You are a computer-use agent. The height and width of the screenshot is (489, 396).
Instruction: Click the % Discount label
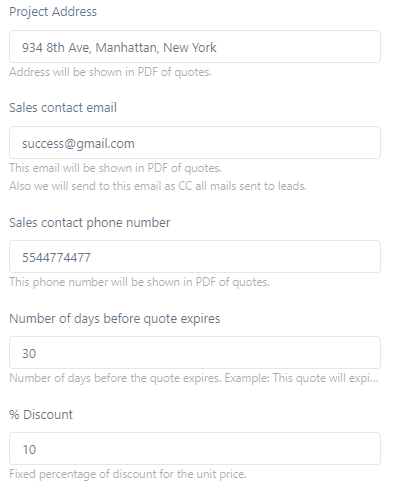pyautogui.click(x=41, y=415)
